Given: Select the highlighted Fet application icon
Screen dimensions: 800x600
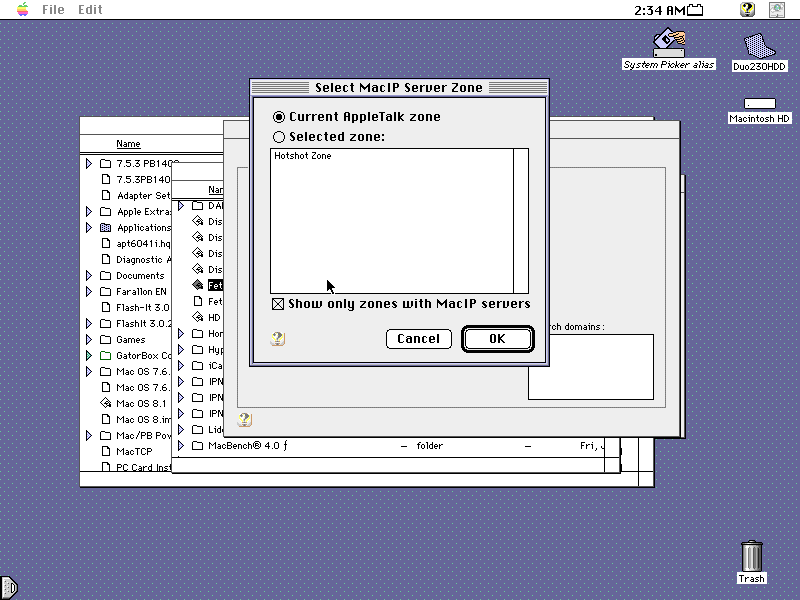Looking at the screenshot, I should (197, 285).
